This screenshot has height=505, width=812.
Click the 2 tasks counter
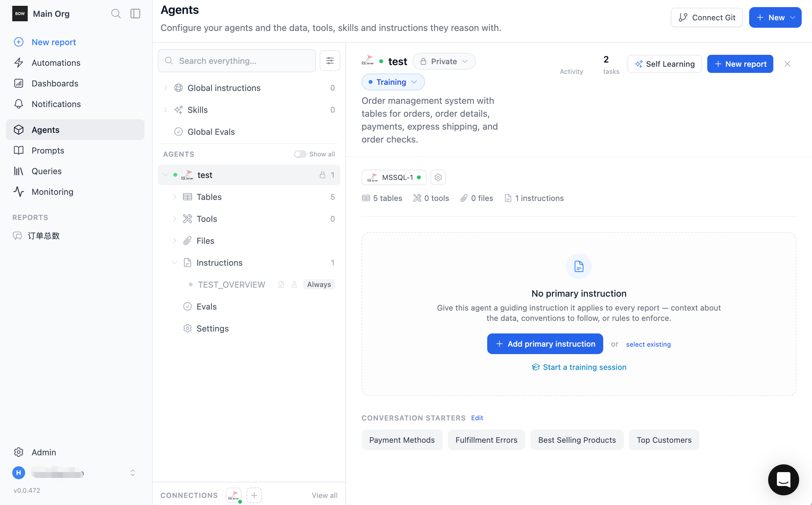[x=611, y=65]
